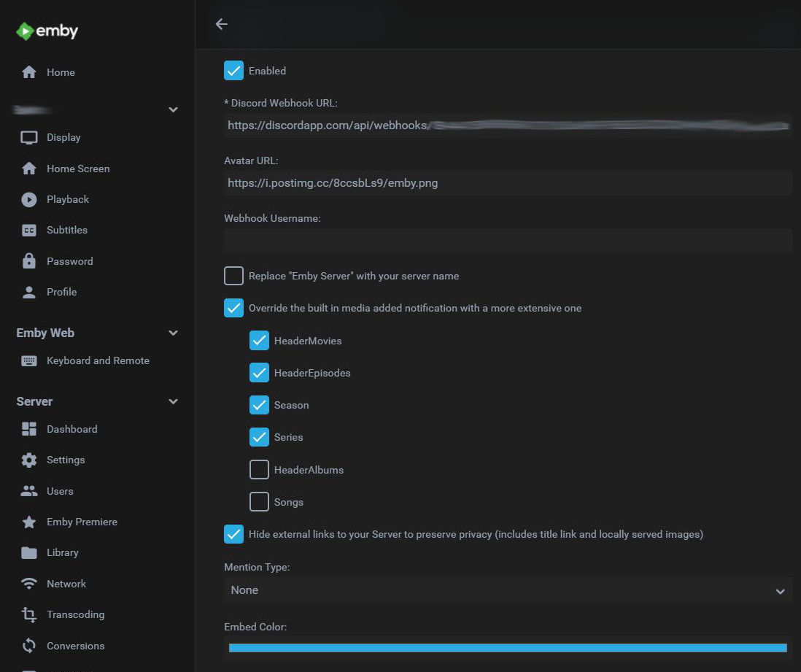The image size is (801, 672).
Task: Click the Playback play-circle icon
Action: point(29,199)
